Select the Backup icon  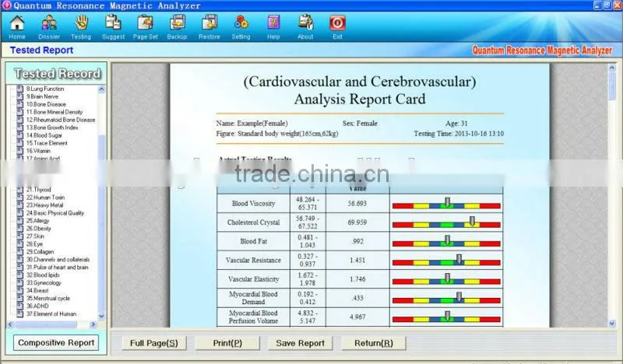[178, 23]
